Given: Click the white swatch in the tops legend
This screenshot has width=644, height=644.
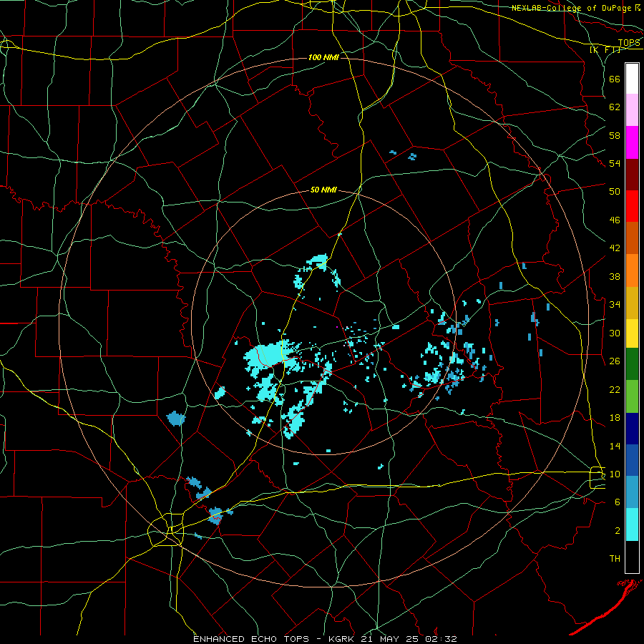Looking at the screenshot, I should pyautogui.click(x=632, y=79).
